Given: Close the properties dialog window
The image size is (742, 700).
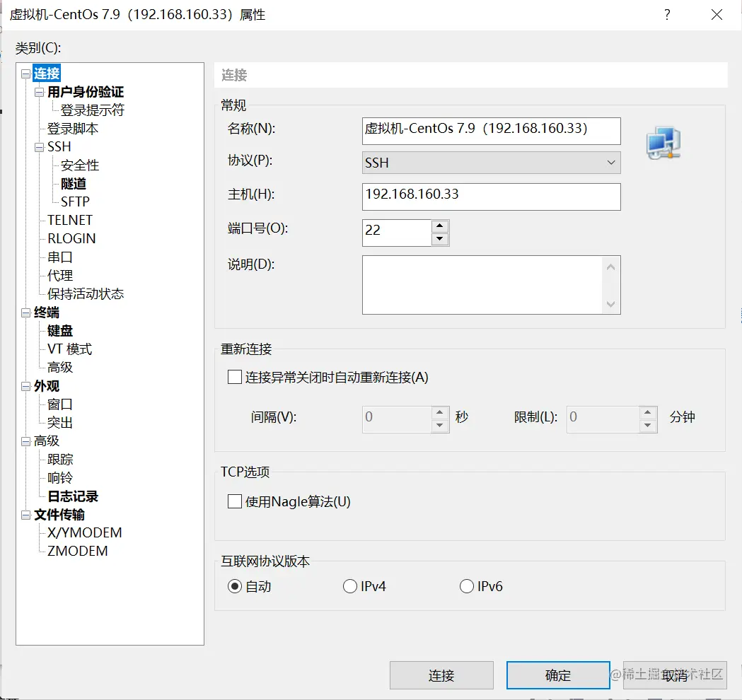Looking at the screenshot, I should coord(717,15).
